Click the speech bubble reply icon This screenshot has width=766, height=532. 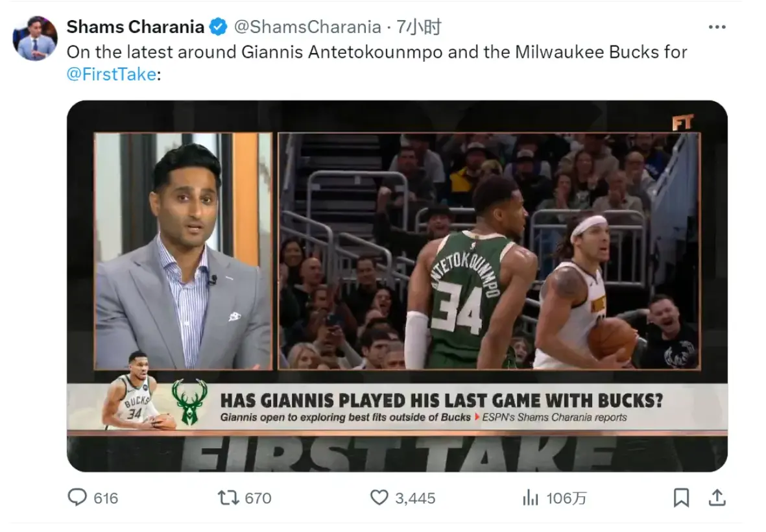pos(77,498)
